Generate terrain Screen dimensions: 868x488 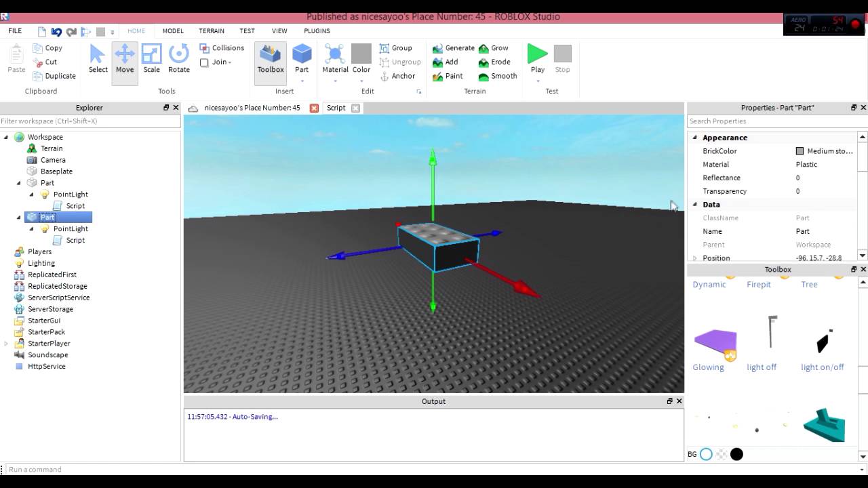[454, 48]
